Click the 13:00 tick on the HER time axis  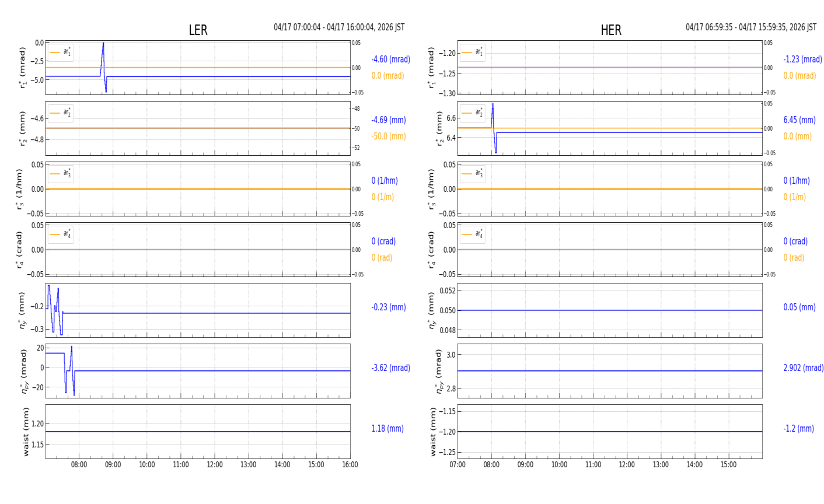click(x=661, y=465)
